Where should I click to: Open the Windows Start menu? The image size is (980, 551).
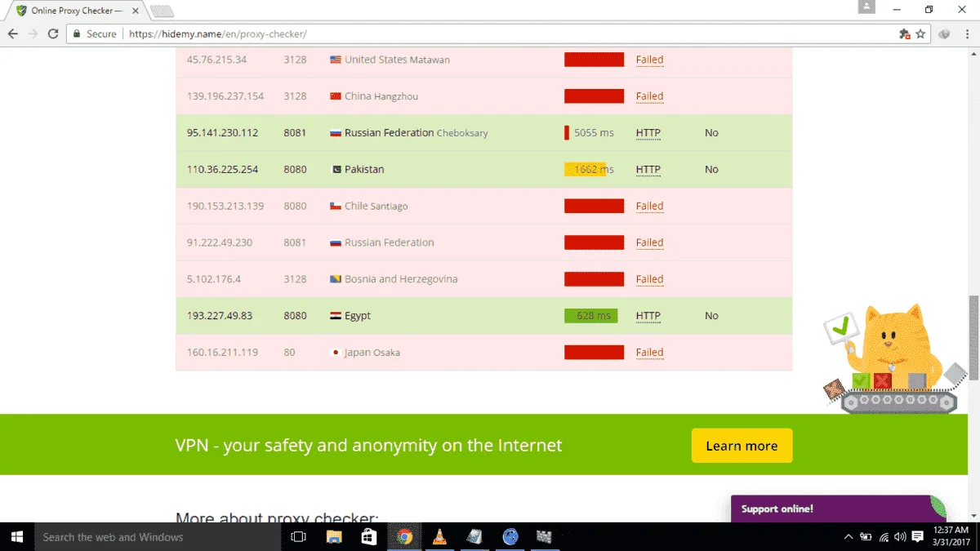(x=16, y=537)
